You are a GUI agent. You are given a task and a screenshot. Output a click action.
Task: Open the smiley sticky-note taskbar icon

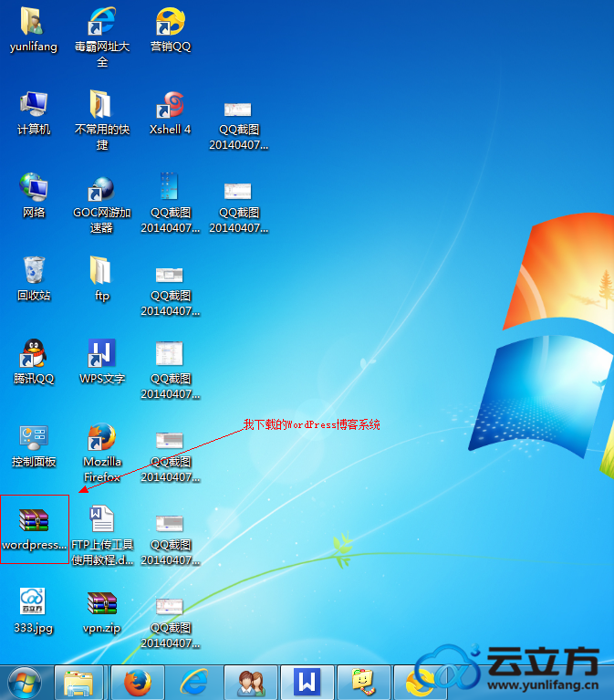pyautogui.click(x=364, y=683)
